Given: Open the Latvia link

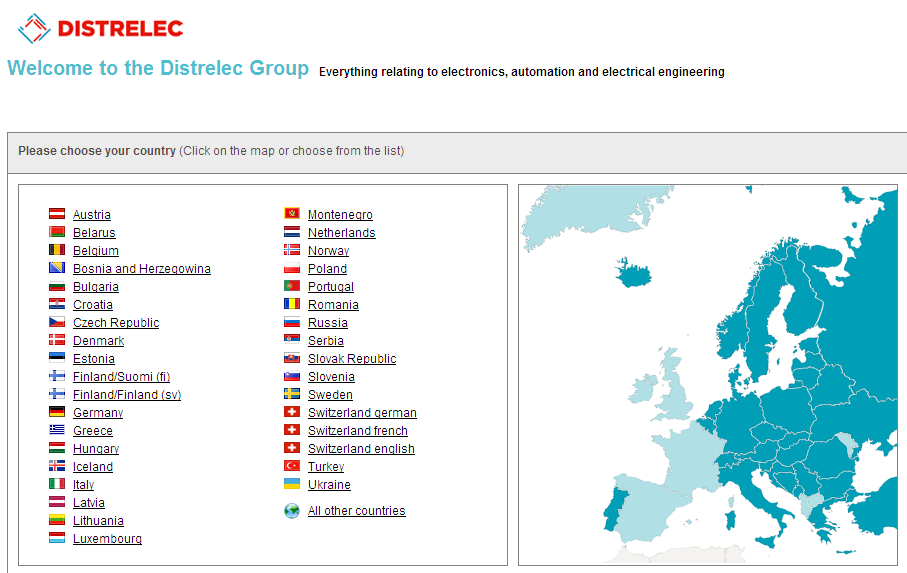Looking at the screenshot, I should tap(89, 502).
